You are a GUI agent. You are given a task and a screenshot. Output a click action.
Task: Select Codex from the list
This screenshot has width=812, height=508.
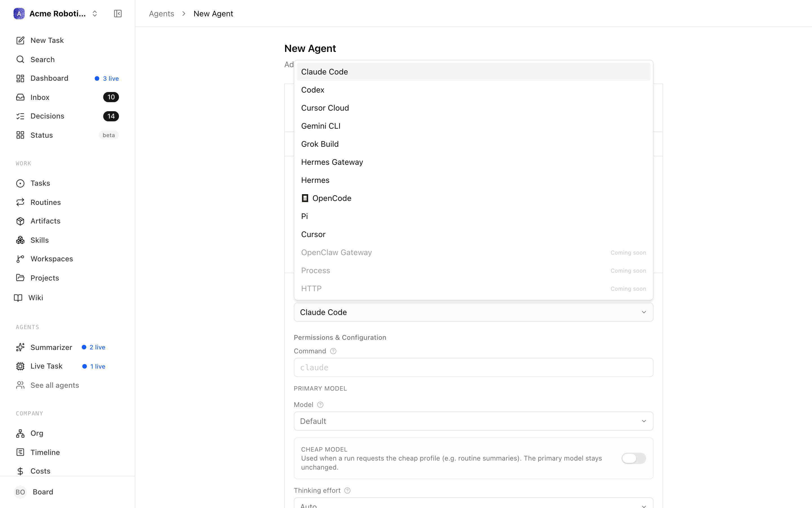[x=473, y=90]
